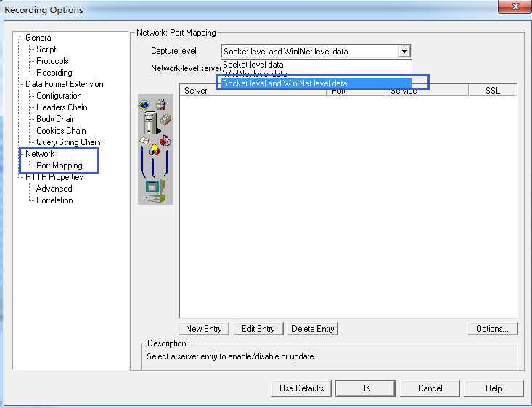Click the globe icon in network illustration
This screenshot has width=532, height=408.
point(144,105)
